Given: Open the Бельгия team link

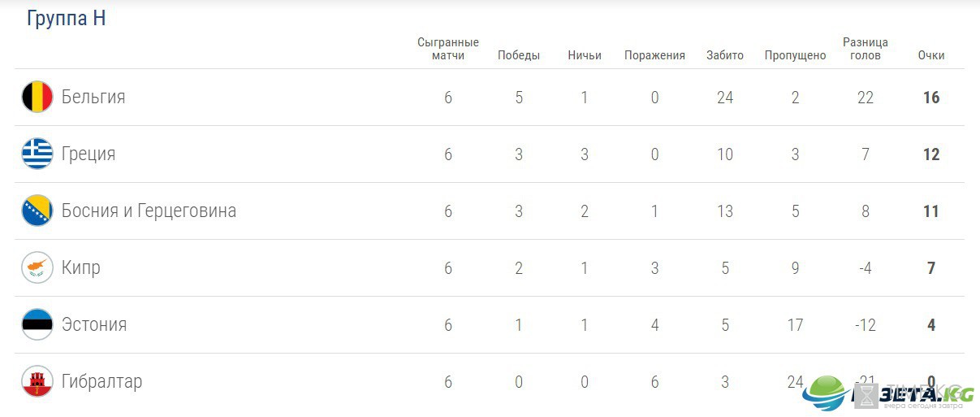Looking at the screenshot, I should pyautogui.click(x=93, y=98).
